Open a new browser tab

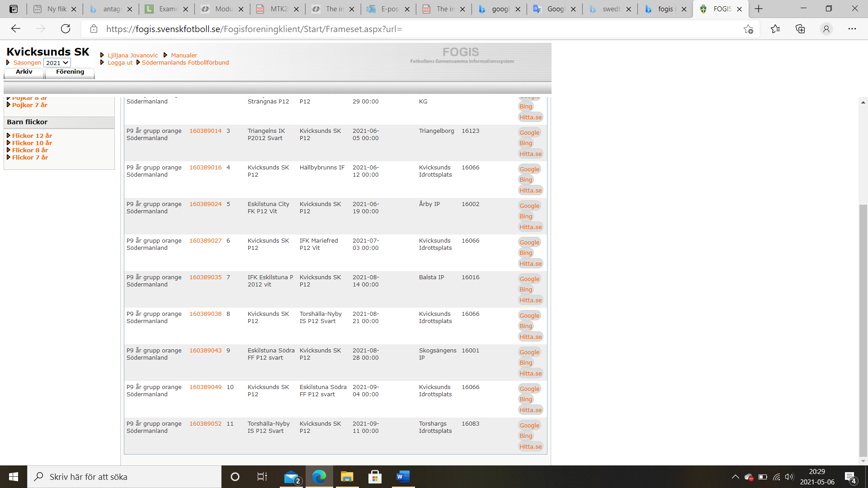(759, 9)
